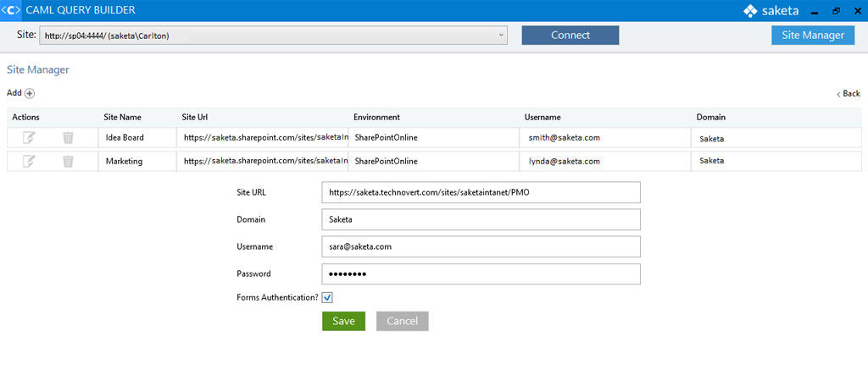Edit the Idea Board site entry
Viewport: 868px width, 392px height.
coord(29,138)
